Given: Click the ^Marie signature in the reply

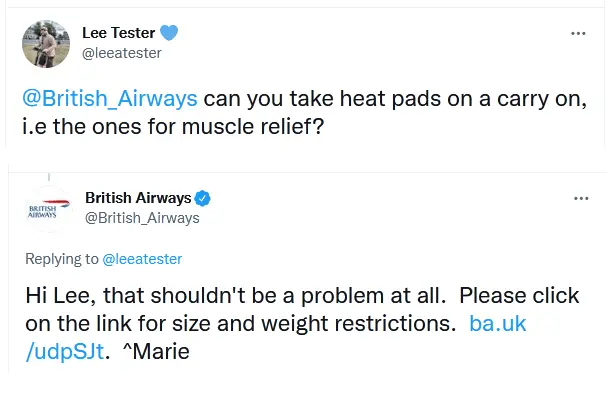Looking at the screenshot, I should pyautogui.click(x=156, y=352).
